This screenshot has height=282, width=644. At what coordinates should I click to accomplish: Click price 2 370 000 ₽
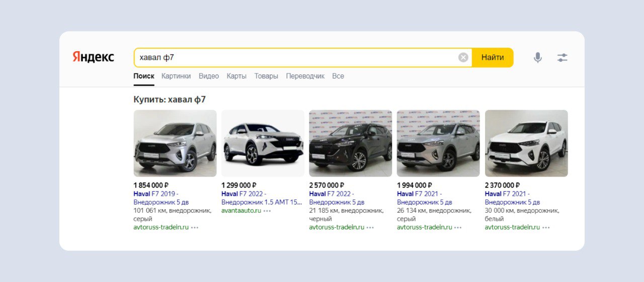tap(502, 185)
